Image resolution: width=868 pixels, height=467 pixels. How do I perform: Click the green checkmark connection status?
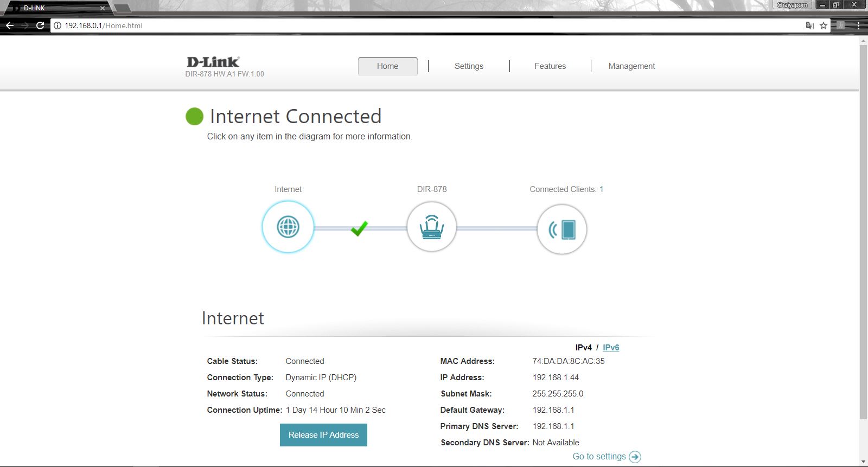(359, 228)
